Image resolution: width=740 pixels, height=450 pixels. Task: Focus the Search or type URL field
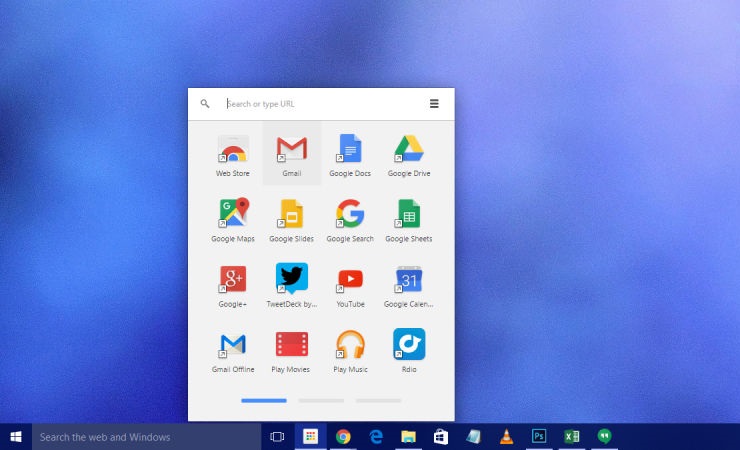(x=323, y=104)
